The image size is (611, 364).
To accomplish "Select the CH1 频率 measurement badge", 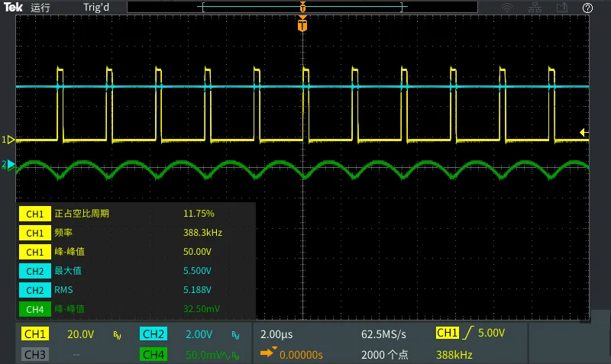I will 35,233.
